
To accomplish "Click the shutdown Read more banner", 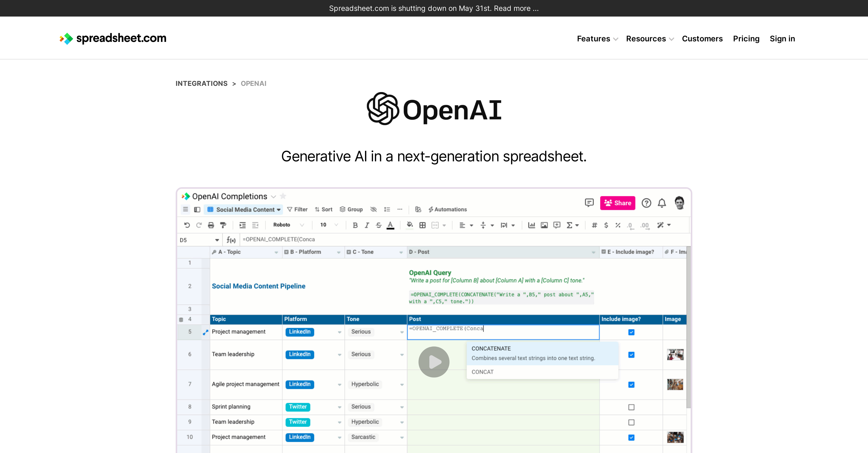I will coord(434,8).
